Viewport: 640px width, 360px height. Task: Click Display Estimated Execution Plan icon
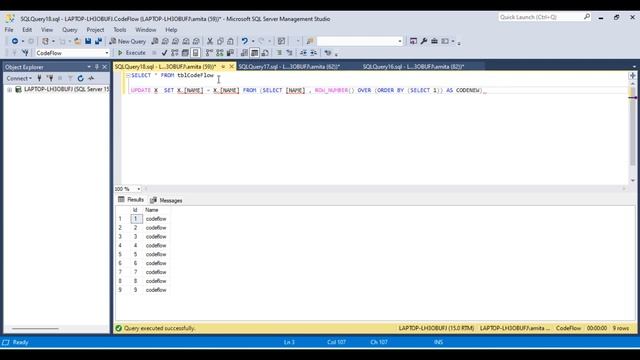click(x=175, y=53)
